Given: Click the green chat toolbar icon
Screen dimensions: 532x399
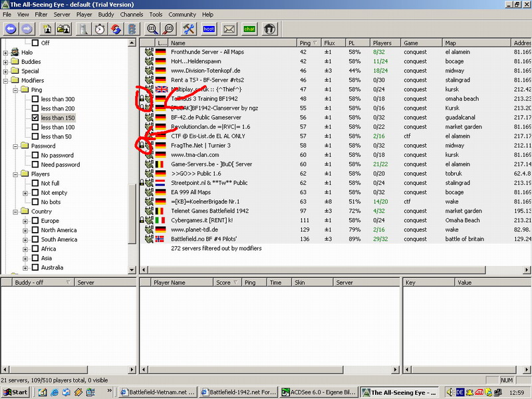Looking at the screenshot, I should (249, 29).
